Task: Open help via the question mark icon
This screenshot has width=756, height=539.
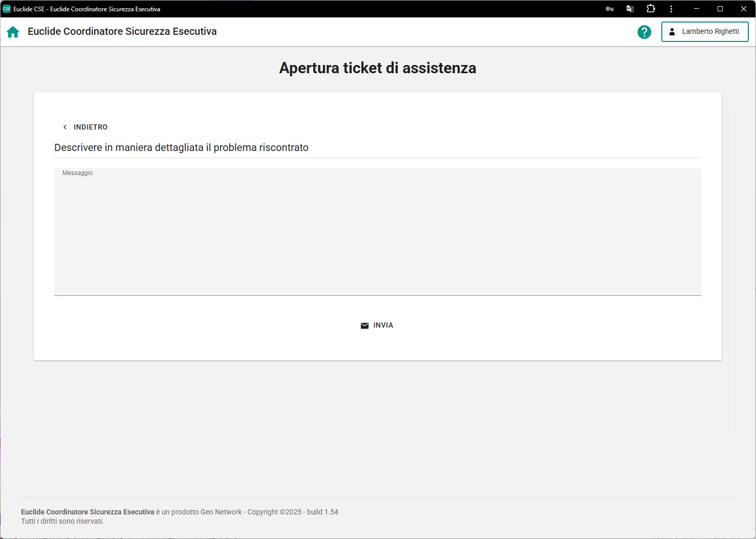Action: click(644, 32)
